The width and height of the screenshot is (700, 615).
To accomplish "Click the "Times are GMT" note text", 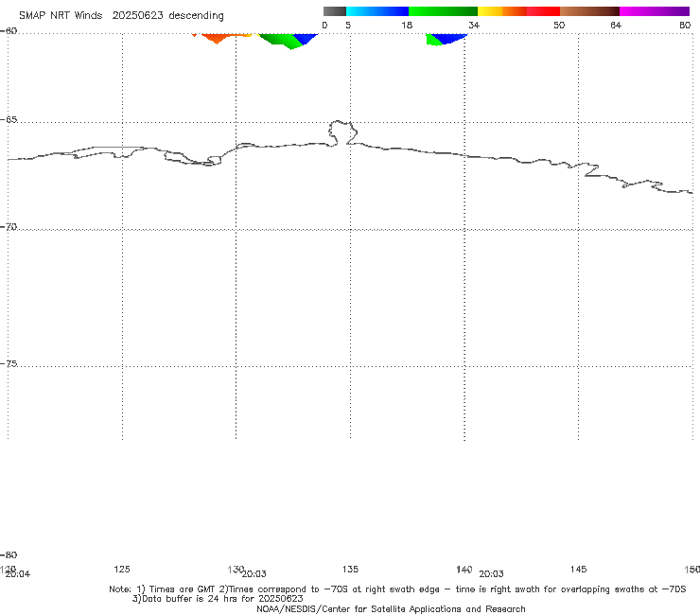I will (183, 589).
